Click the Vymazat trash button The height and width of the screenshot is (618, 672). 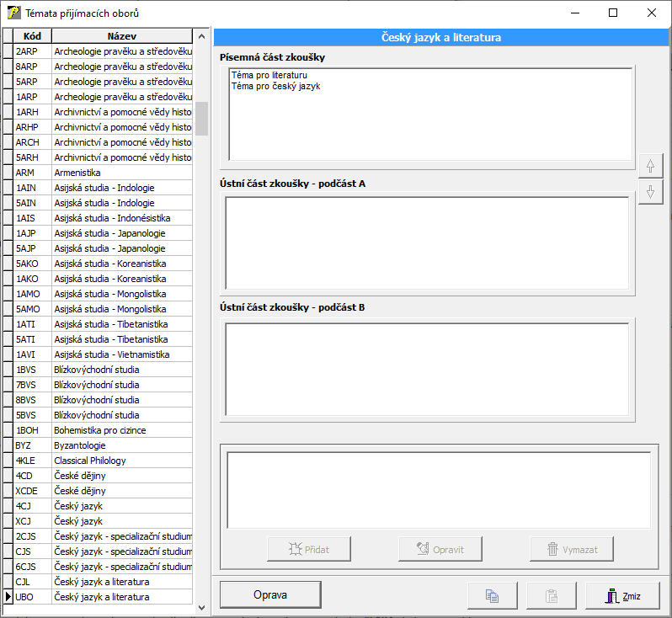(x=571, y=549)
